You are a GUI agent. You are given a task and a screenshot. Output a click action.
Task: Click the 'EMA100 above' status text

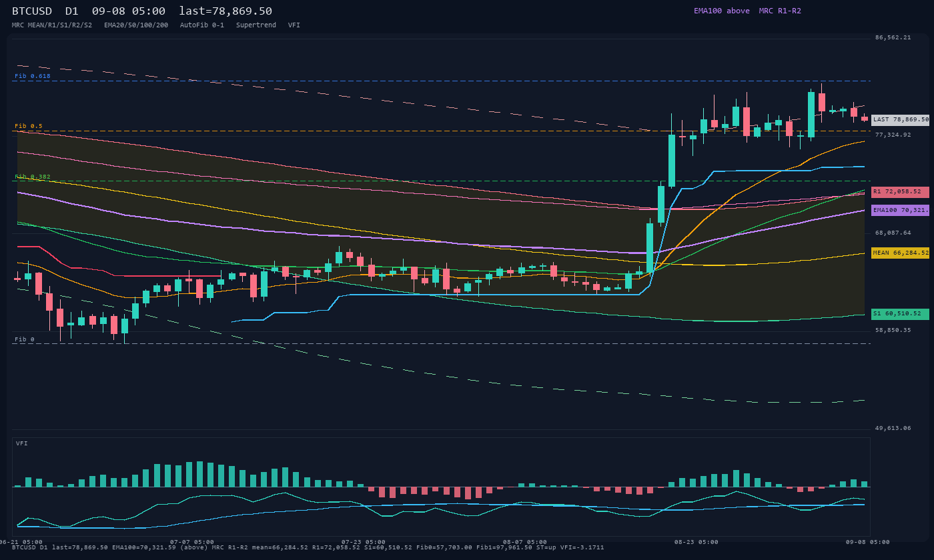[x=722, y=11]
